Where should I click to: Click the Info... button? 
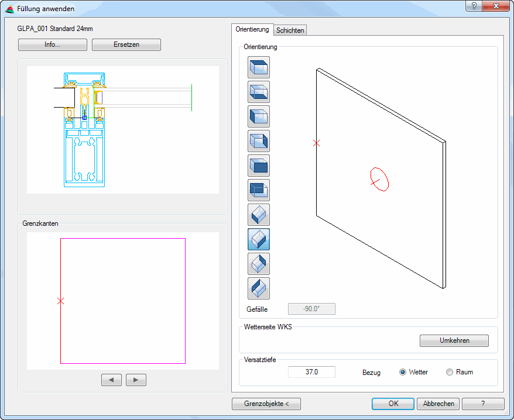pos(53,44)
